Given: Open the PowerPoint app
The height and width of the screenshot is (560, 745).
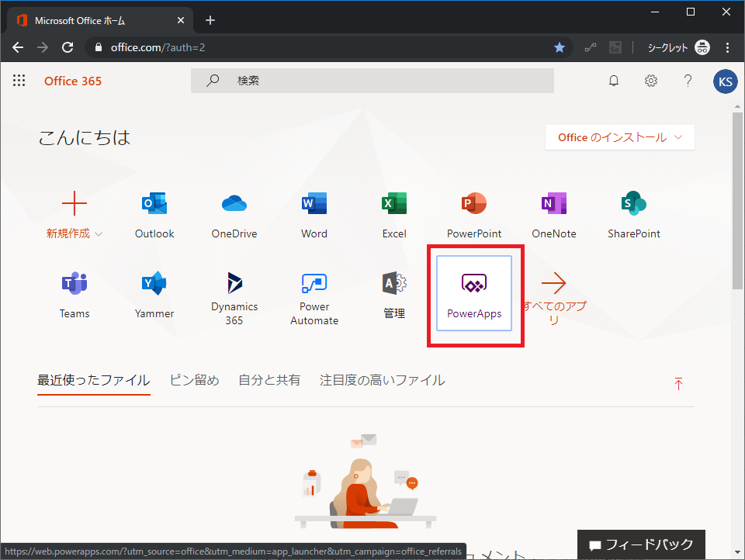Looking at the screenshot, I should pos(474,215).
